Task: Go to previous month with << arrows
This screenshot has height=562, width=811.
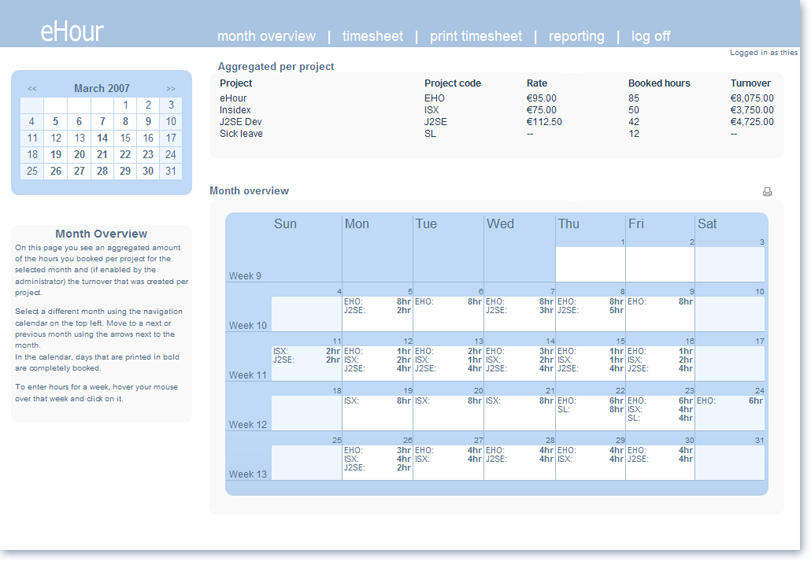Action: point(32,88)
